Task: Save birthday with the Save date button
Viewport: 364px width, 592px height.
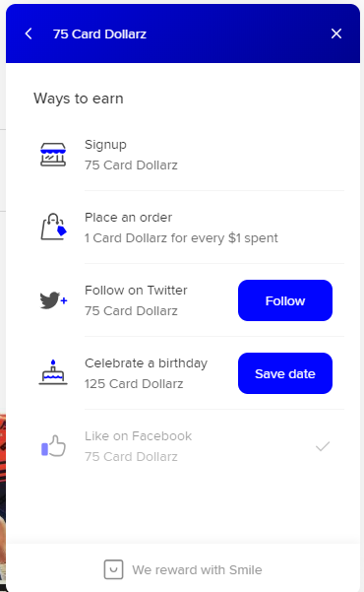Action: [285, 373]
